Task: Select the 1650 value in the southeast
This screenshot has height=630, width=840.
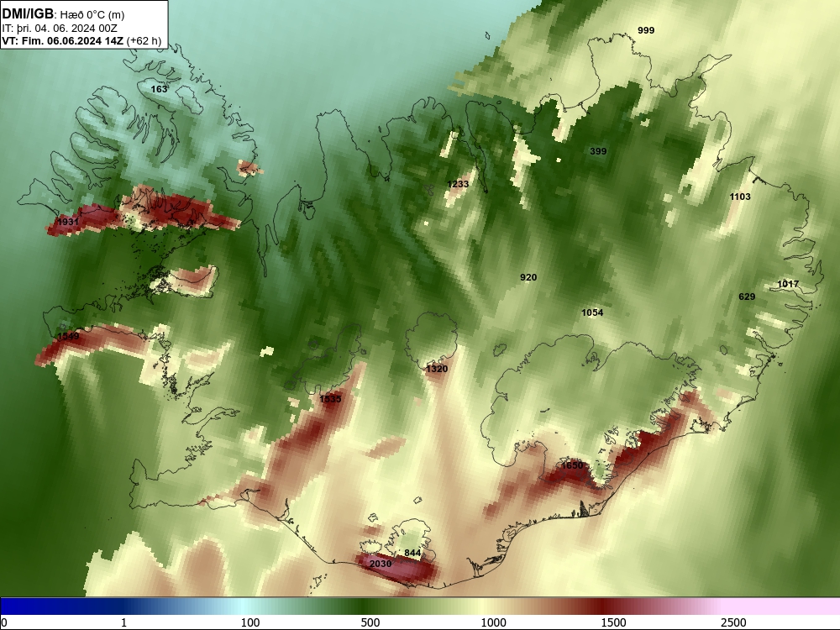Action: point(572,465)
